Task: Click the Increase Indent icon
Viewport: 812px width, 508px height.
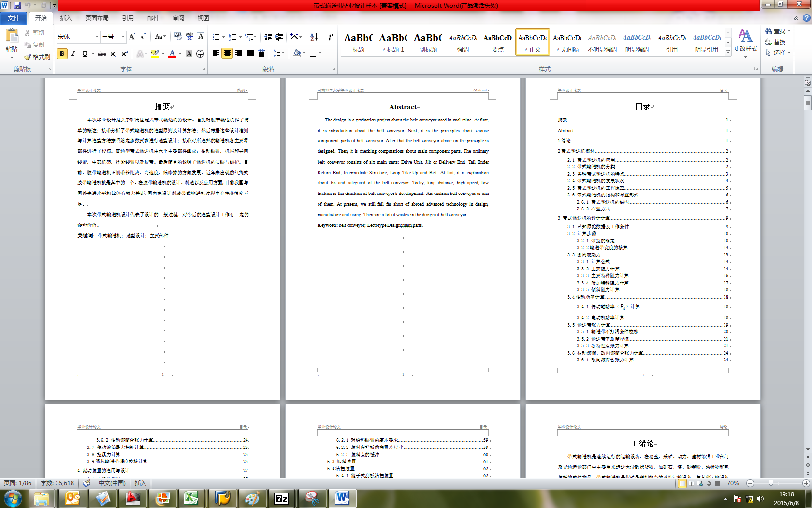Action: point(279,37)
